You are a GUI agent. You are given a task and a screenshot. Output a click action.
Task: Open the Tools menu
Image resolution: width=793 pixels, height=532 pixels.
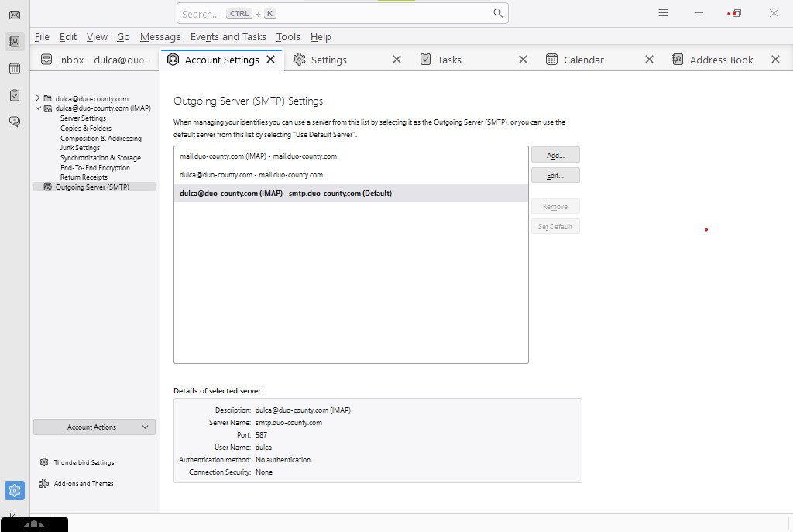click(x=288, y=36)
